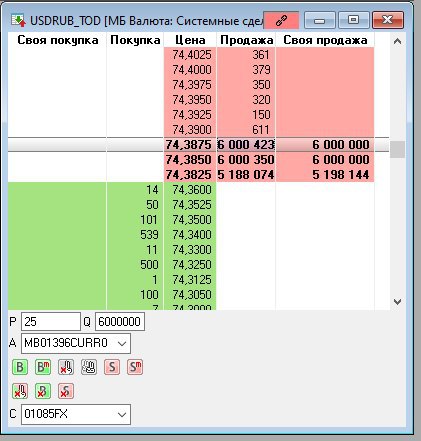Click the Своя продажа column header
421x441 pixels.
pos(325,40)
